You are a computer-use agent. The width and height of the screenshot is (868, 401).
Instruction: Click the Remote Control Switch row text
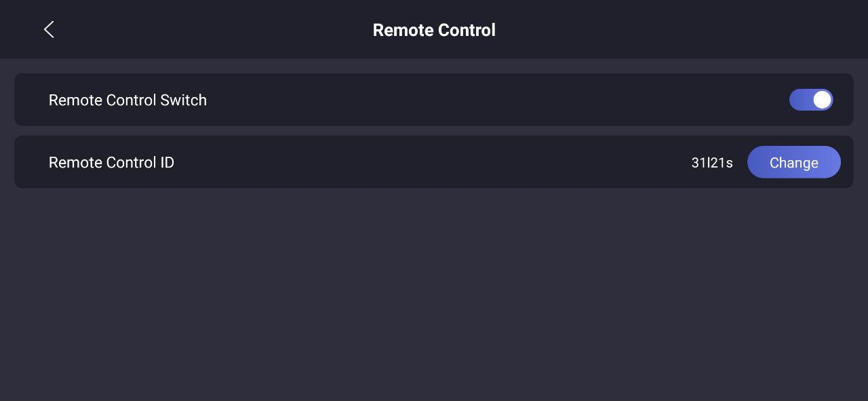click(127, 100)
